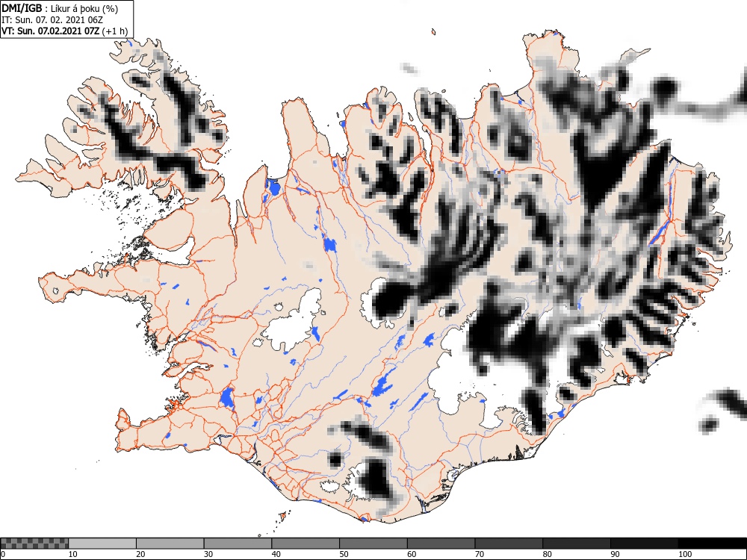Viewport: 747px width, 560px height.
Task: Click the legend label '20'
Action: [140, 554]
